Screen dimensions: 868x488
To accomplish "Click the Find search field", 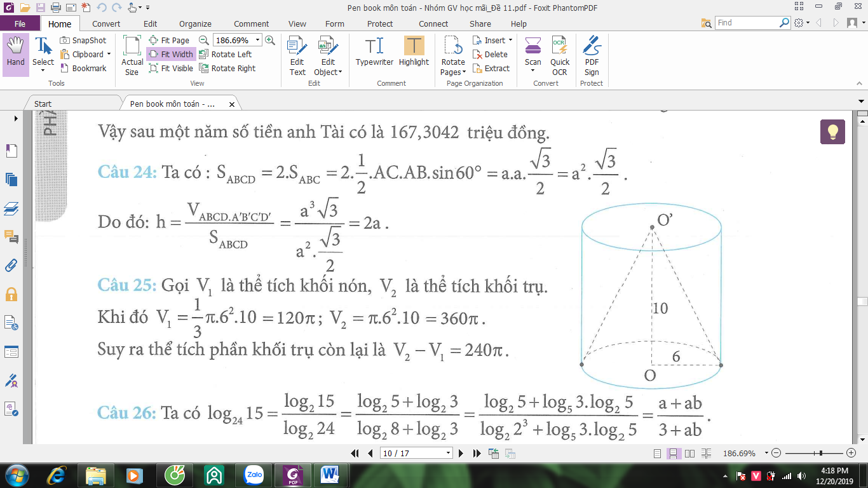I will 747,23.
